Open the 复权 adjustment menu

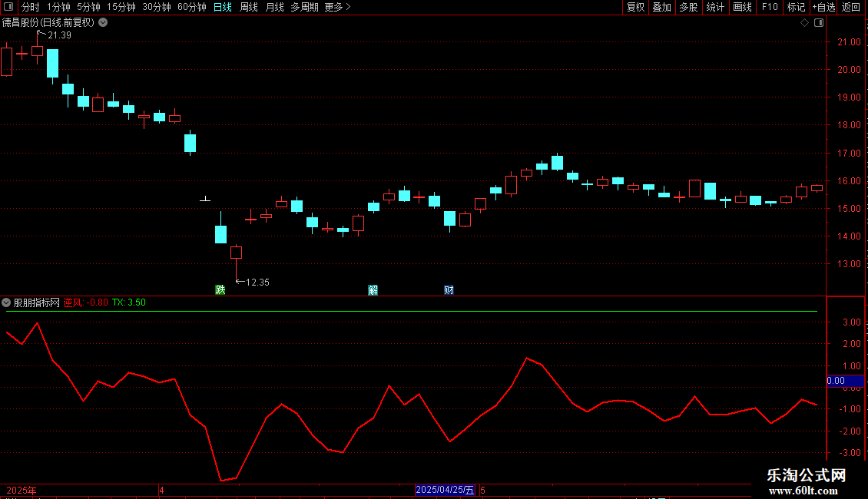coord(635,7)
